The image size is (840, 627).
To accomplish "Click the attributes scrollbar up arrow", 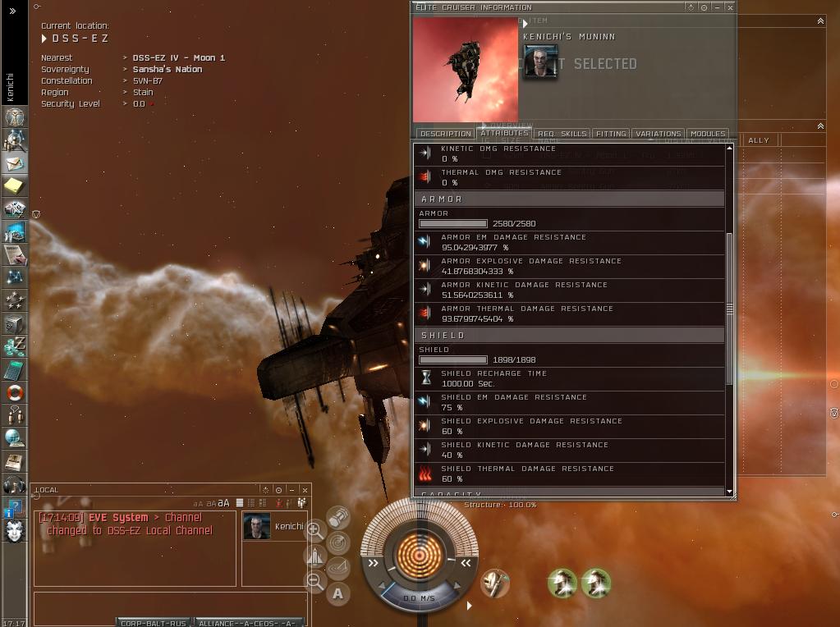I will [729, 148].
